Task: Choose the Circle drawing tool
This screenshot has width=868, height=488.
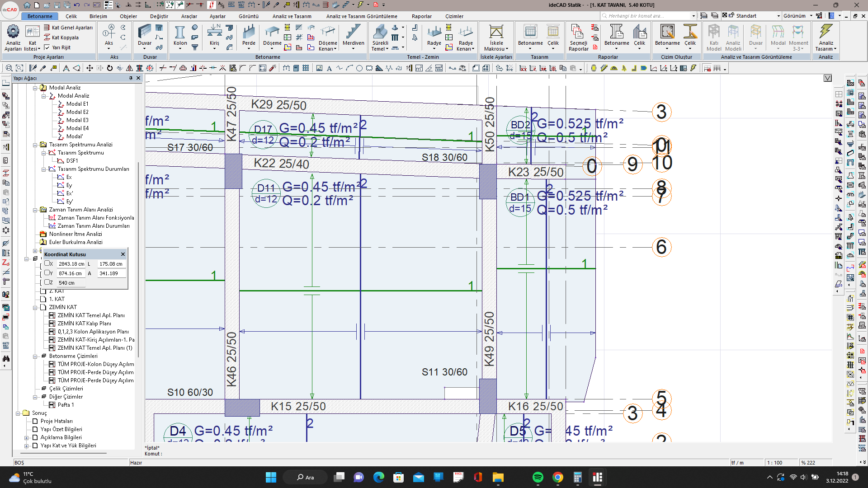Action: tap(359, 68)
